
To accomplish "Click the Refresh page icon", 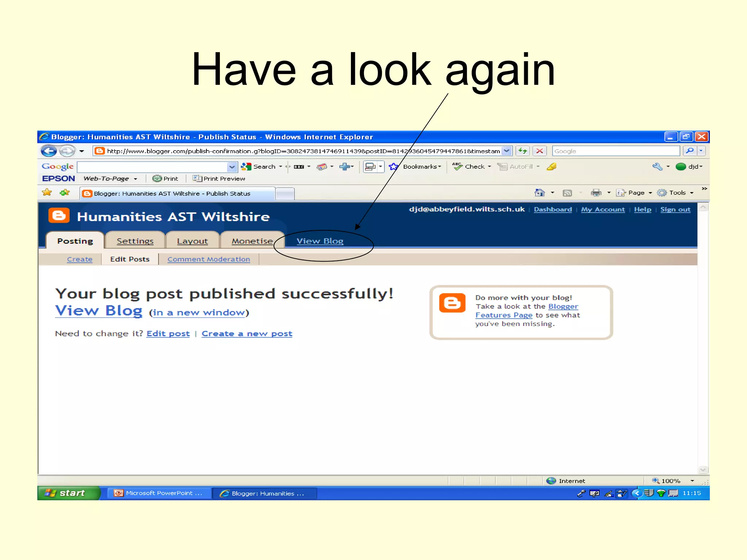I will tap(523, 151).
